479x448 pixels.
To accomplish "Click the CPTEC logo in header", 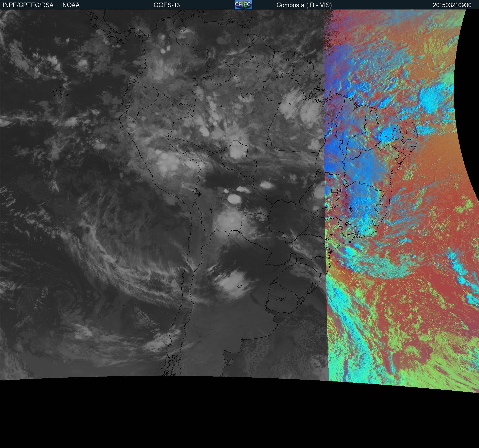I will (243, 5).
